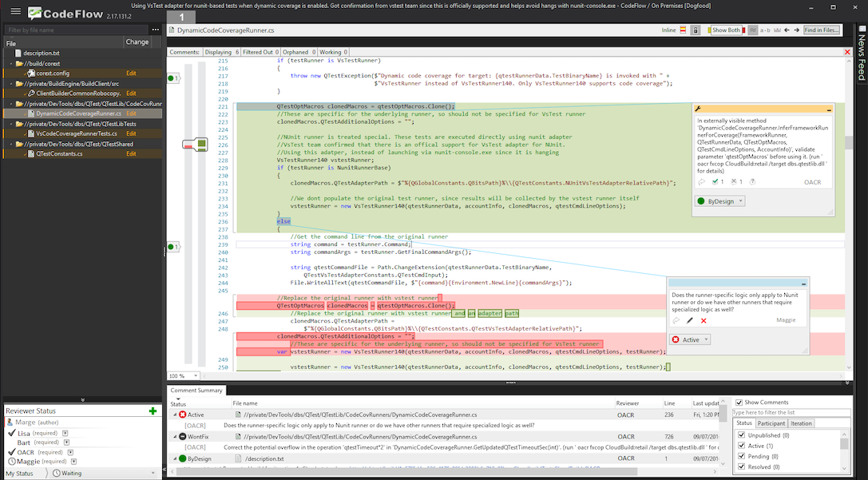This screenshot has height=480, width=868.
Task: Sort by the Change column header
Action: (137, 42)
